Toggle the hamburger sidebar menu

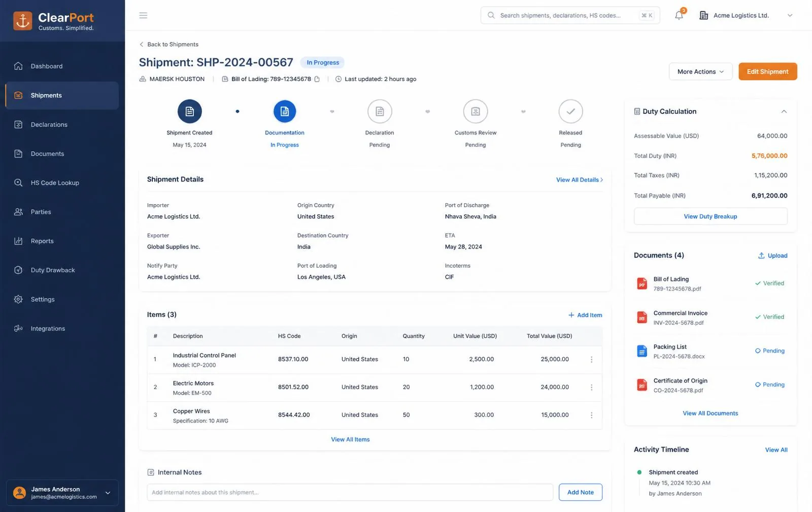click(143, 15)
